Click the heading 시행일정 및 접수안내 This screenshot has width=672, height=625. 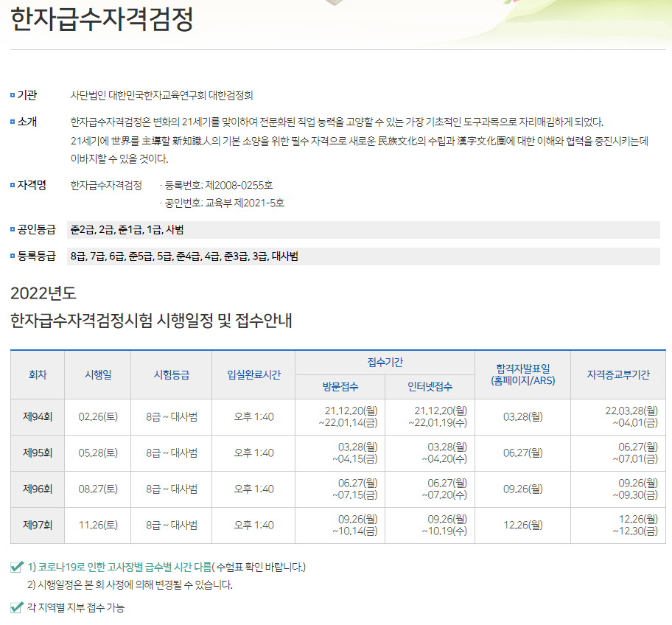point(224,321)
